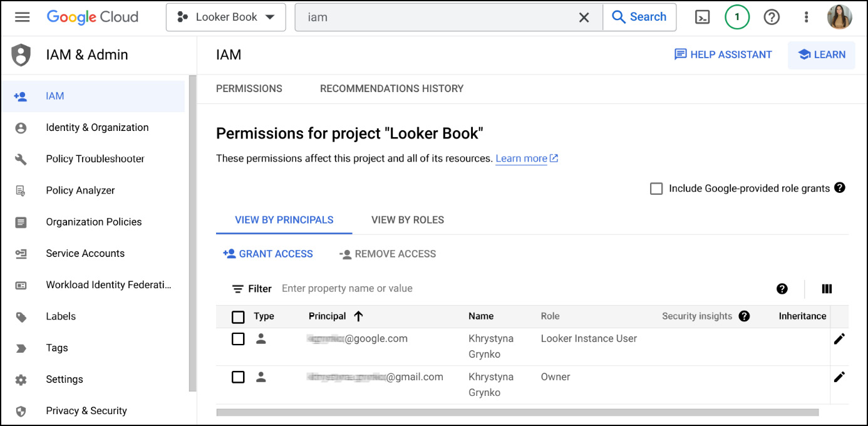Select the gmail.com principal row checkbox
The image size is (868, 426).
tap(238, 377)
